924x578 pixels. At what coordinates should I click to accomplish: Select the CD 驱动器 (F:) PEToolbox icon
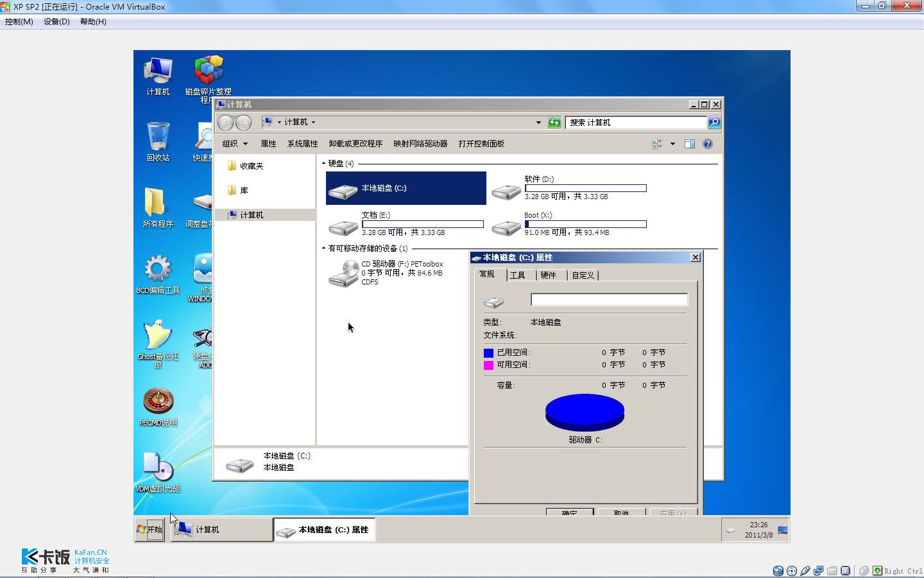(x=343, y=274)
